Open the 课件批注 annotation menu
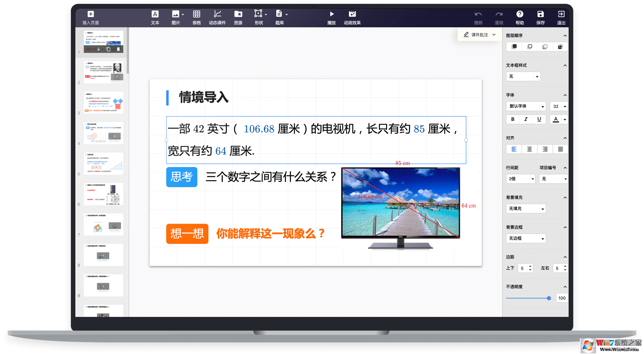The image size is (644, 354). pos(479,35)
